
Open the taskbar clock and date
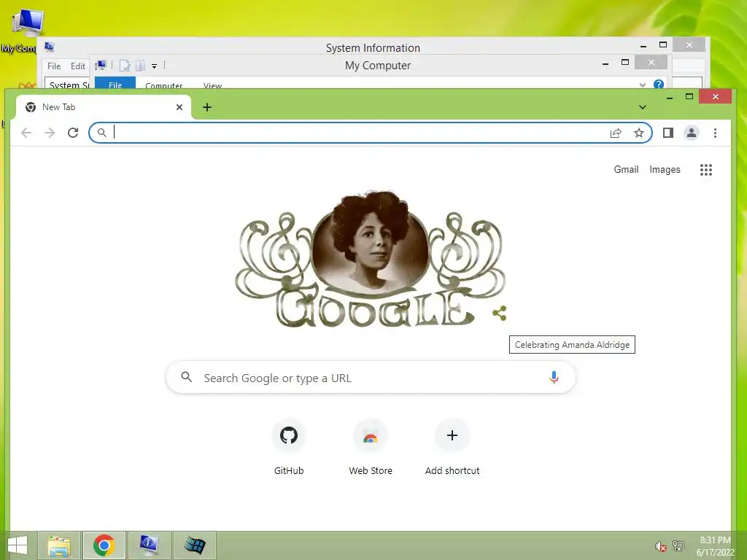click(715, 545)
